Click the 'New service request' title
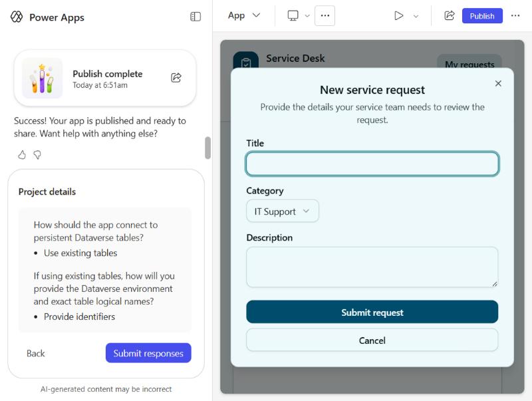The height and width of the screenshot is (401, 532). (372, 90)
